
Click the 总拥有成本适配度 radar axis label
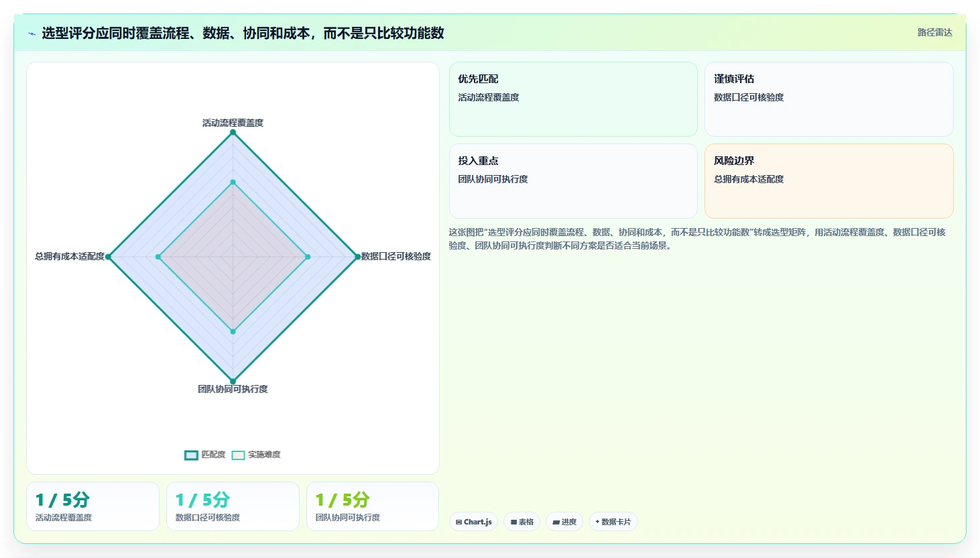tap(70, 256)
